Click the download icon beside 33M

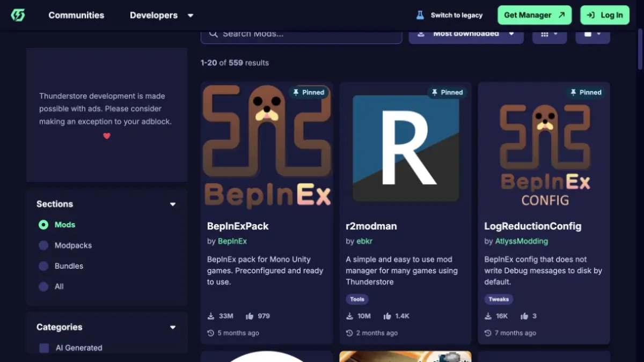tap(211, 316)
